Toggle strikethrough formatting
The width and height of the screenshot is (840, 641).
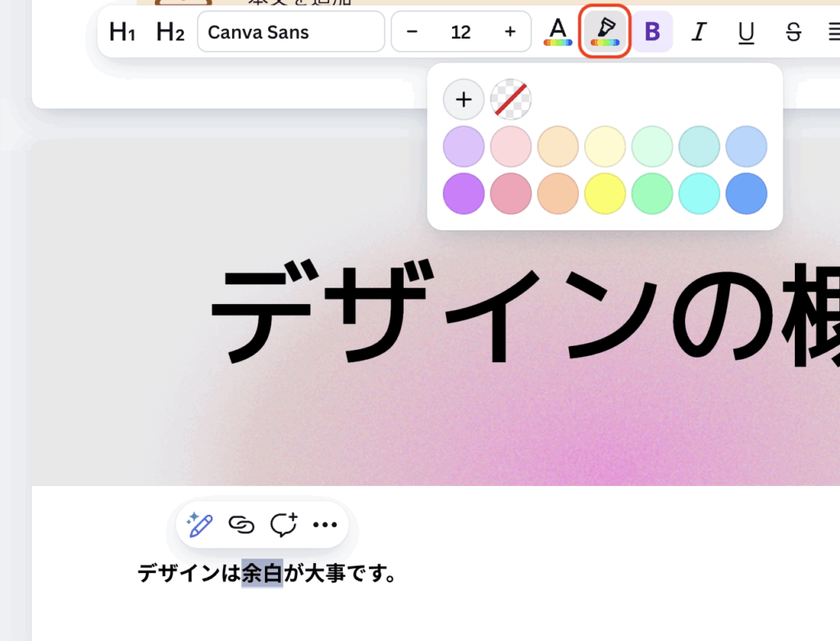tap(793, 32)
